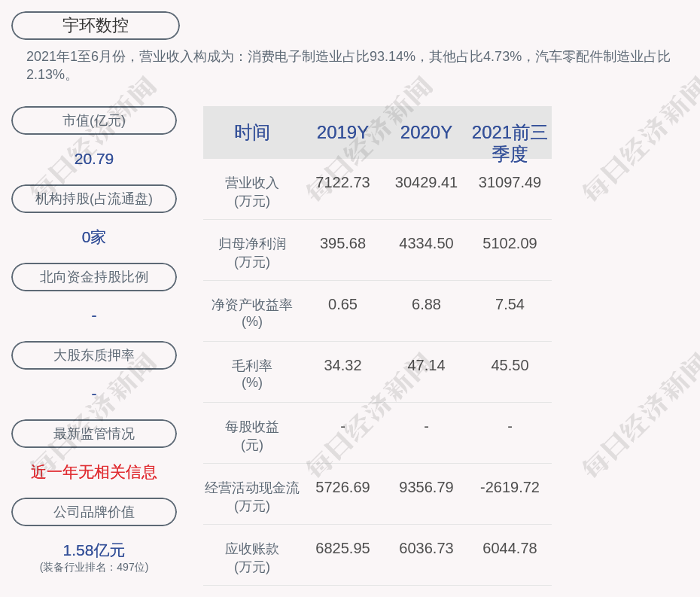Click the revenue composition paragraph at top
Image resolution: width=700 pixels, height=597 pixels.
click(x=348, y=65)
